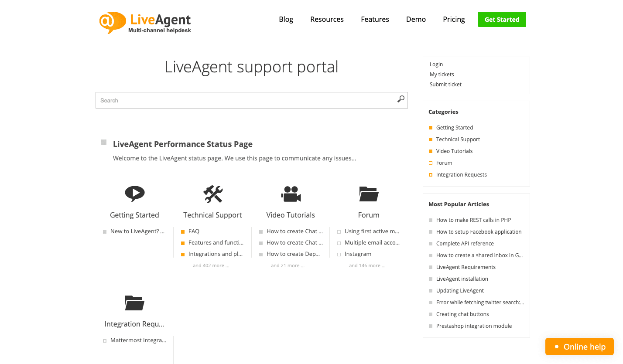The width and height of the screenshot is (623, 364).
Task: Click the green Get Started button
Action: click(502, 20)
